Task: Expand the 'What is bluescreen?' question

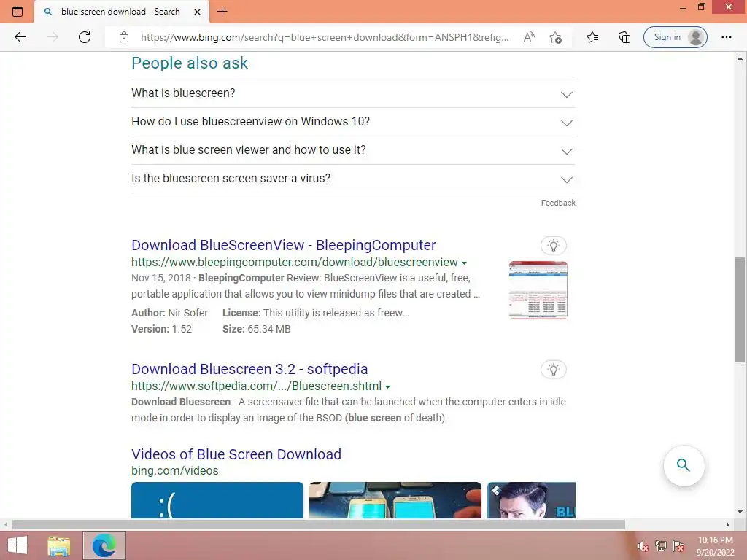Action: 352,93
